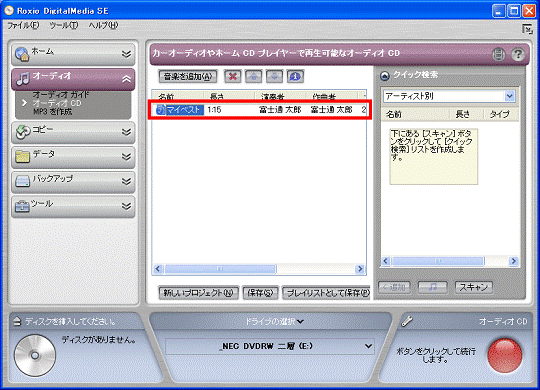Screen dimensions: 540x390
Task: Click the 名前 column header in track list
Action: pos(178,95)
